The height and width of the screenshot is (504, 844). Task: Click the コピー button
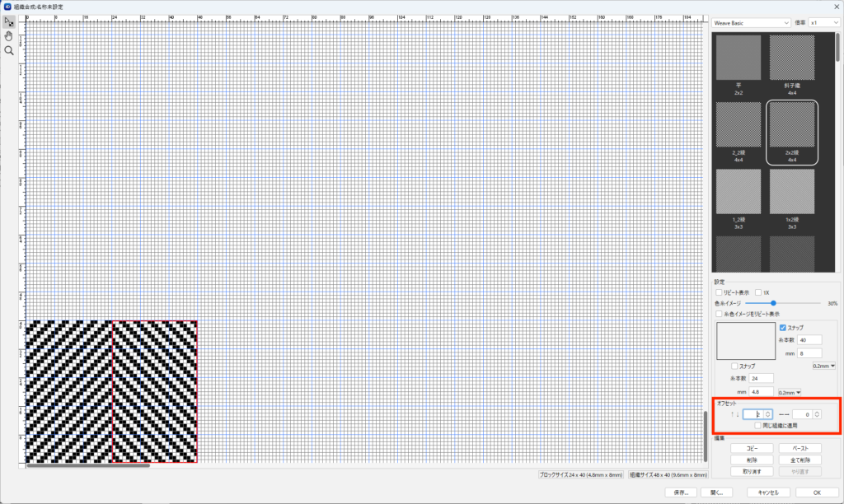752,449
